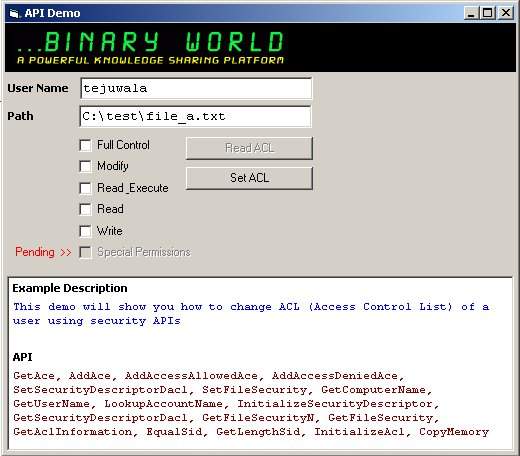
Task: Click the API Demo title bar text
Action: pyautogui.click(x=52, y=13)
